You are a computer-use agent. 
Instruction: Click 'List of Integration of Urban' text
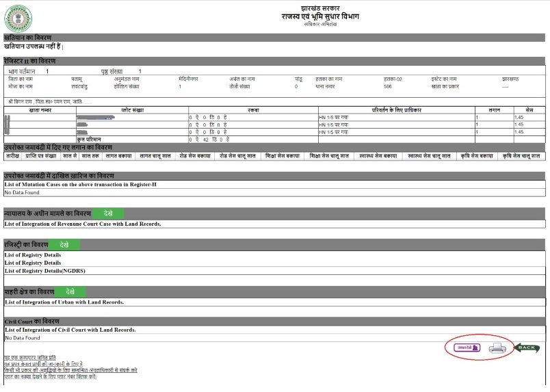coord(64,302)
